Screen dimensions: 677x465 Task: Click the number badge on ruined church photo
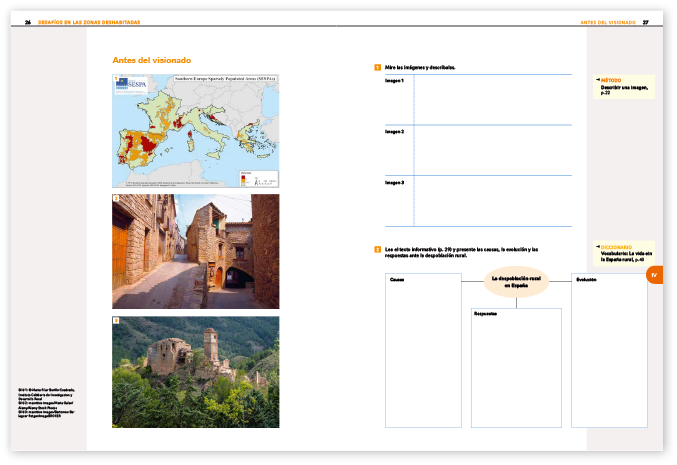coord(116,320)
